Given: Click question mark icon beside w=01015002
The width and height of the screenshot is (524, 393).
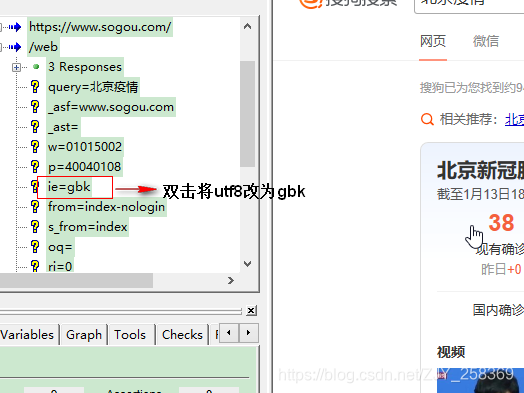Looking at the screenshot, I should (x=35, y=147).
